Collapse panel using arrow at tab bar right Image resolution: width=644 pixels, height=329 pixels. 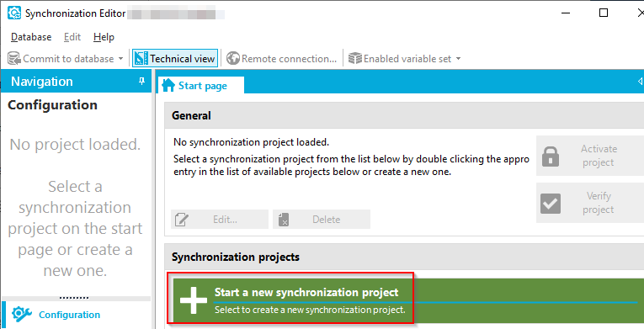(640, 82)
